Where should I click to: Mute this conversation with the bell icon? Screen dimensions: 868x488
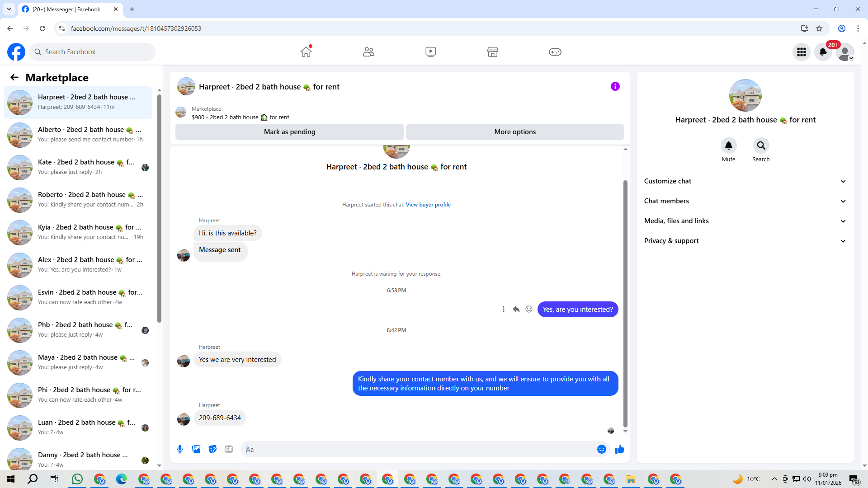(x=729, y=145)
